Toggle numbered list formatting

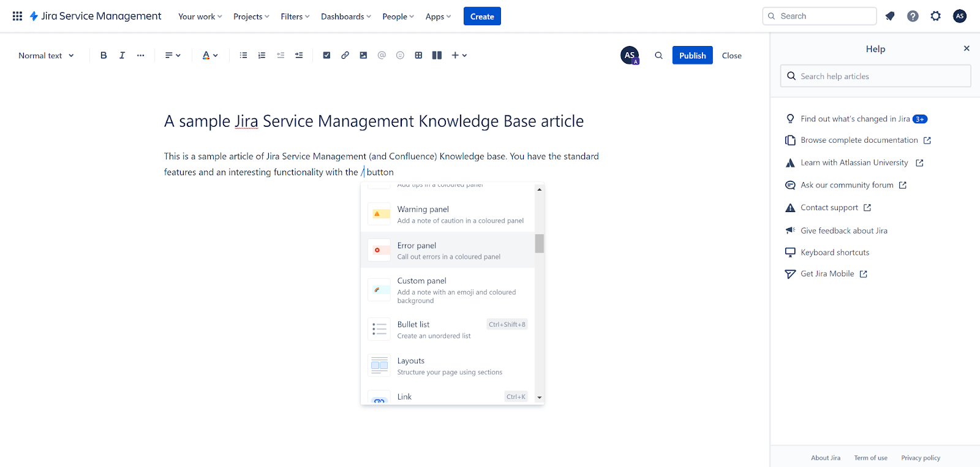pos(262,55)
